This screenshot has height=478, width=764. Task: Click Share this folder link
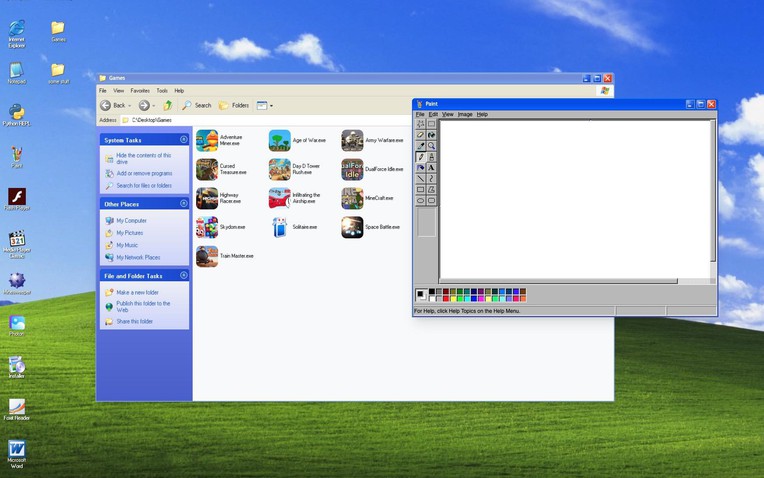click(x=134, y=322)
